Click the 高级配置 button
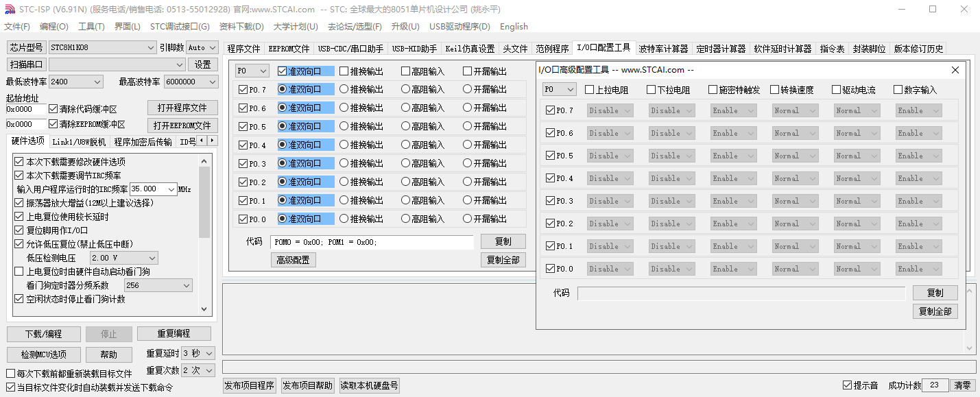The image size is (980, 397). click(x=293, y=260)
